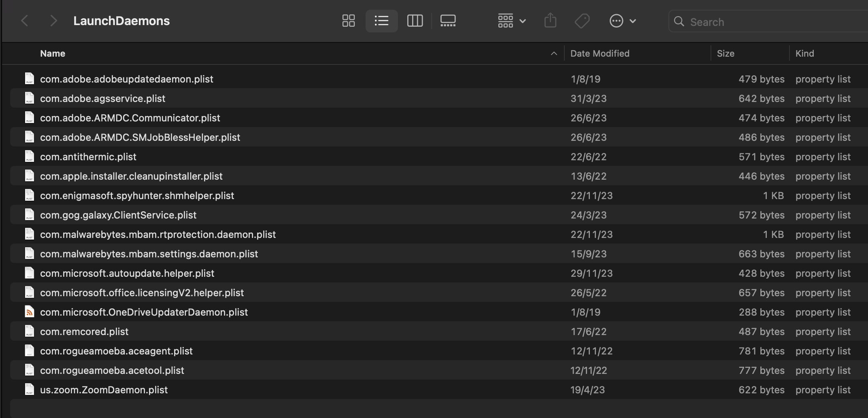Screen dimensions: 868x418
Task: Select file name com.apple.installer.cleanupinstaller.plist
Action: [131, 176]
